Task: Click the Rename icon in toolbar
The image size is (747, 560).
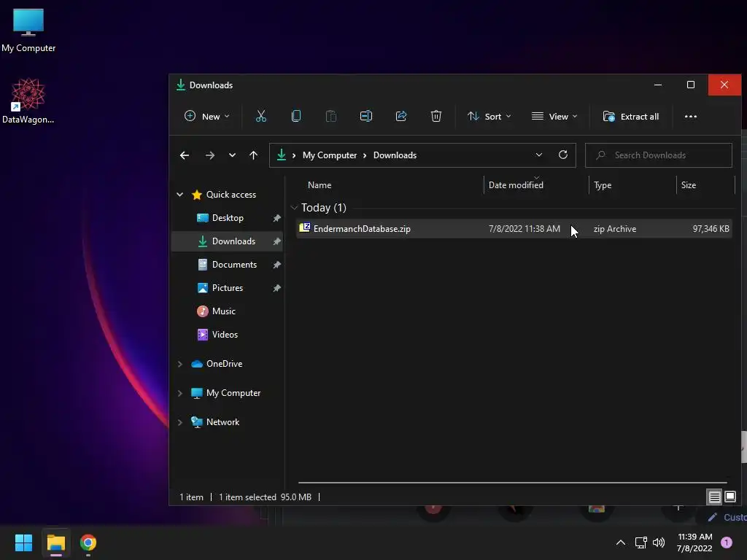Action: pos(366,116)
